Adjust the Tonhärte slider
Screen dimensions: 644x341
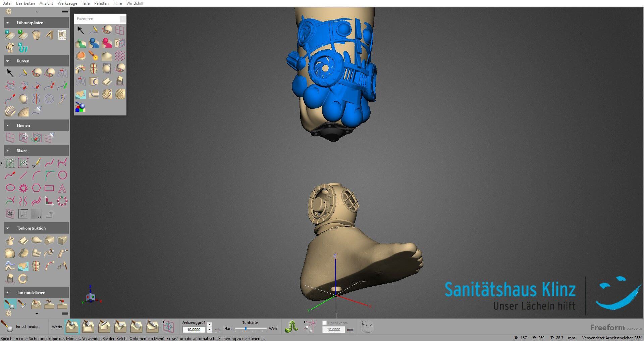click(x=246, y=329)
